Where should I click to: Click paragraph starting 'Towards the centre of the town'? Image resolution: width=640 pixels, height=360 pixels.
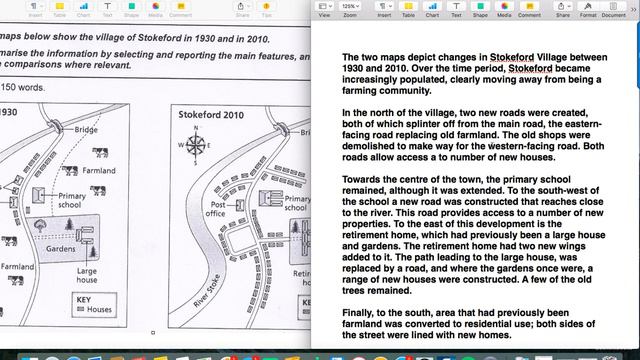point(473,235)
